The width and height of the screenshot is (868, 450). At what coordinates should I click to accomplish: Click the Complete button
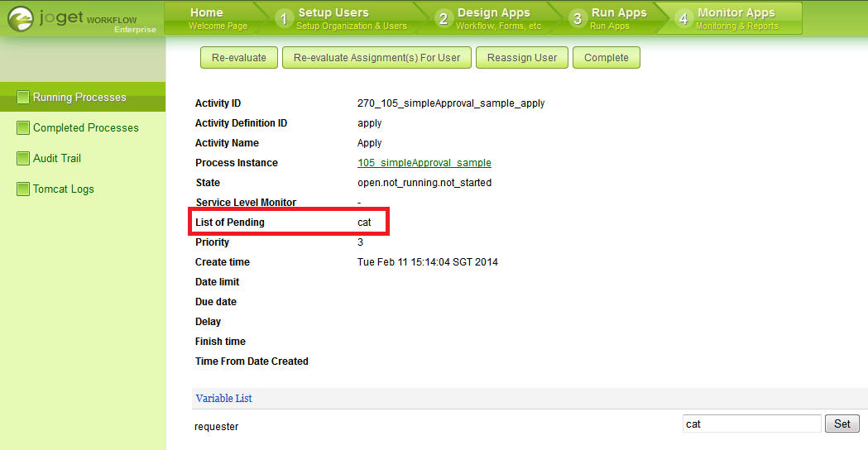pyautogui.click(x=607, y=58)
